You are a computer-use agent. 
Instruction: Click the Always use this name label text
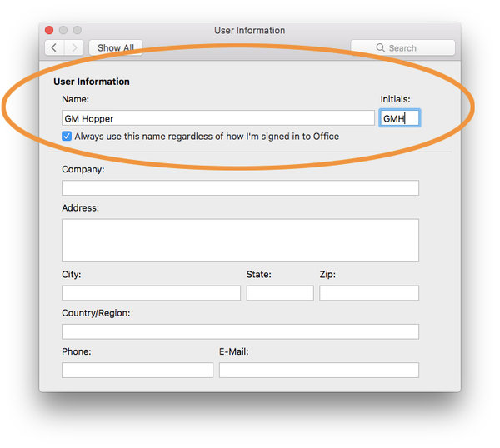point(207,137)
